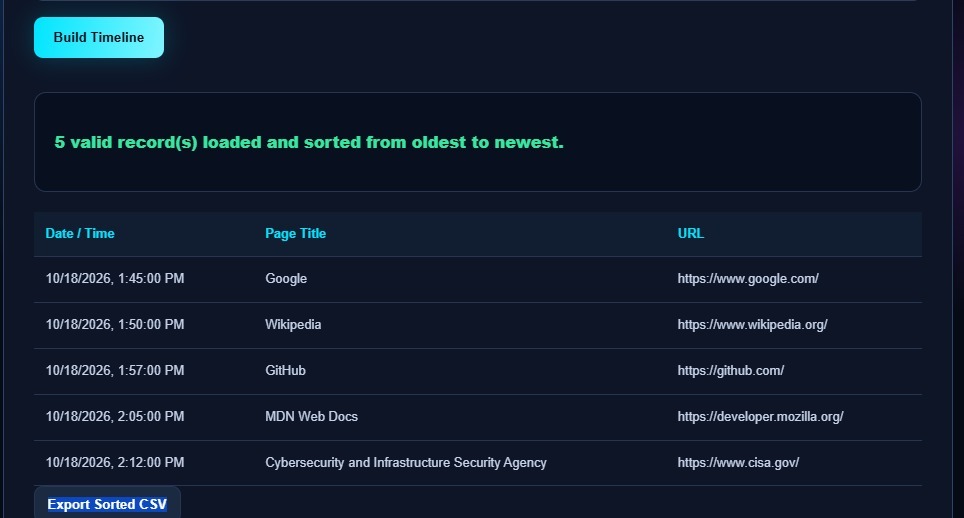Select the Cybersecurity and Infrastructure Security Agency title
964x518 pixels.
(406, 463)
